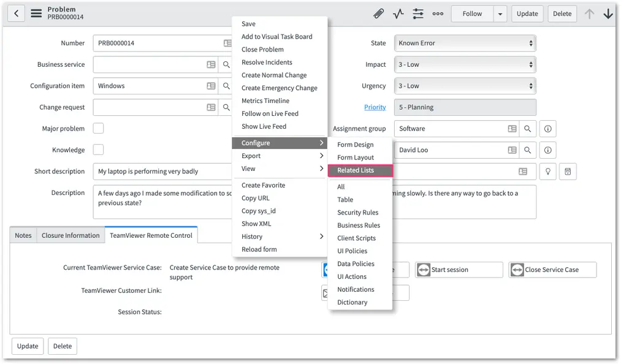Open Assignment group reference preview icon
The height and width of the screenshot is (364, 621).
coord(512,129)
